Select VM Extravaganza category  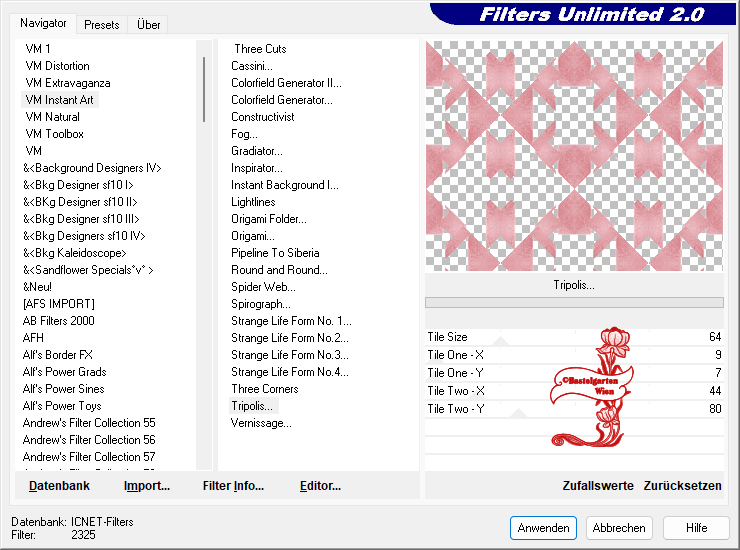pos(68,83)
